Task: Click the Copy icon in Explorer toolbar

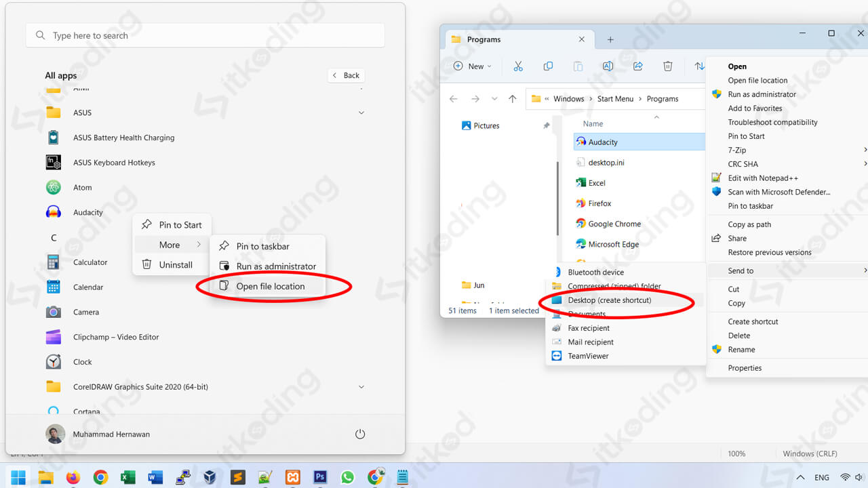Action: pos(548,66)
